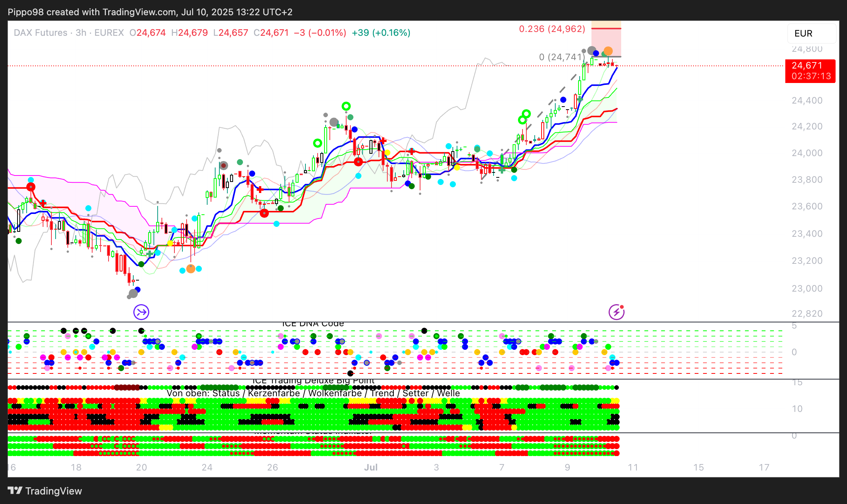Image resolution: width=847 pixels, height=504 pixels.
Task: Click the orange dot at the June 23 low
Action: pos(191,269)
